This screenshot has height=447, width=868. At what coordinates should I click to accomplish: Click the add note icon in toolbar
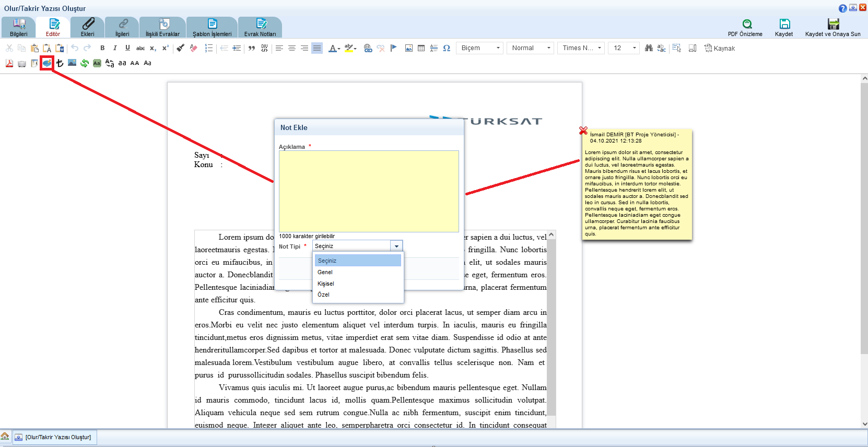[x=47, y=63]
